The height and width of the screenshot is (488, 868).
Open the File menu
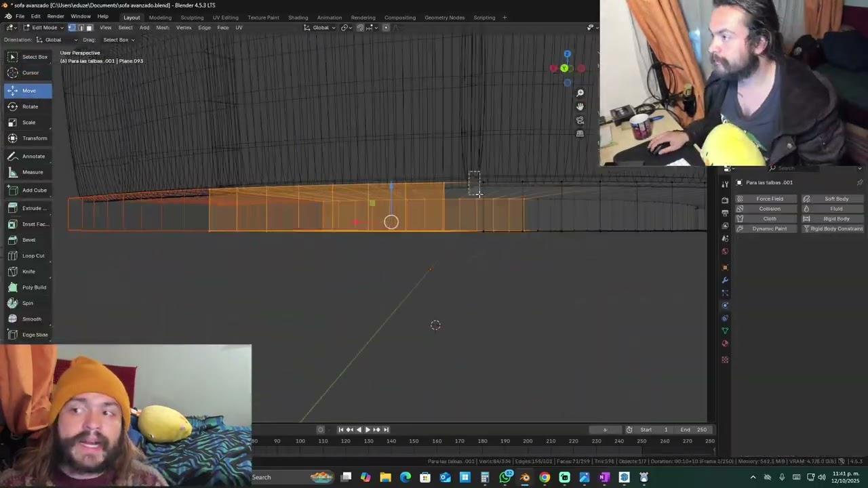click(20, 17)
